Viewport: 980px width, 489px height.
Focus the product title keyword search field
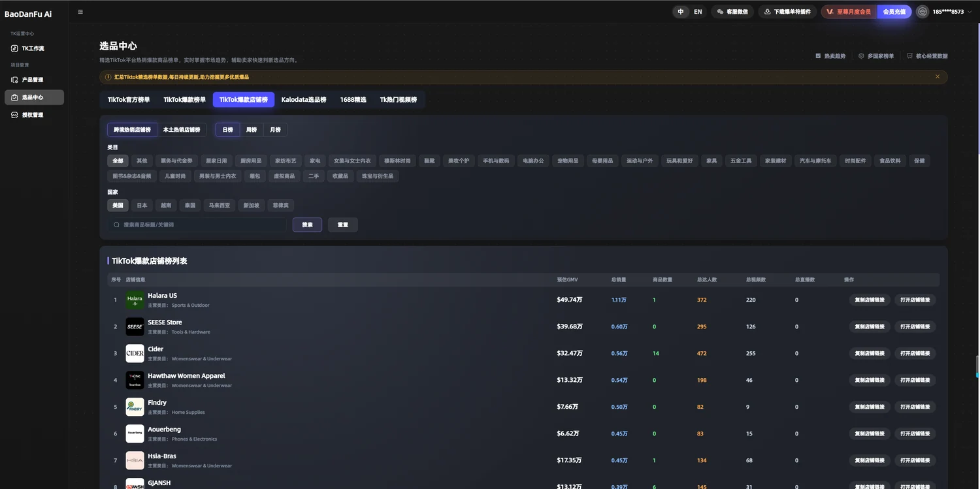197,225
